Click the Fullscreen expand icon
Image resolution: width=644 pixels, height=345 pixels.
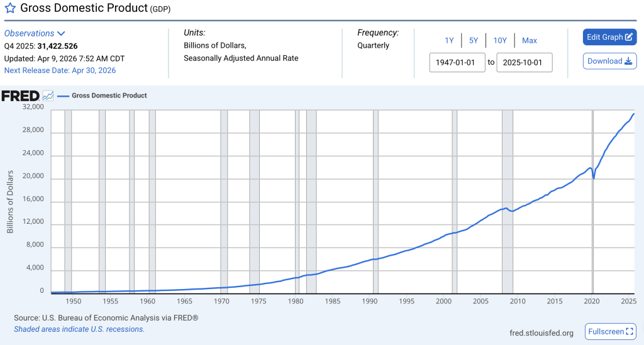[631, 332]
